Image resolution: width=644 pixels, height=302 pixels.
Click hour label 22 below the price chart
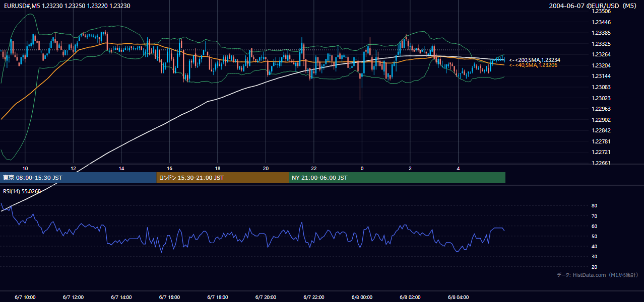tap(314, 168)
